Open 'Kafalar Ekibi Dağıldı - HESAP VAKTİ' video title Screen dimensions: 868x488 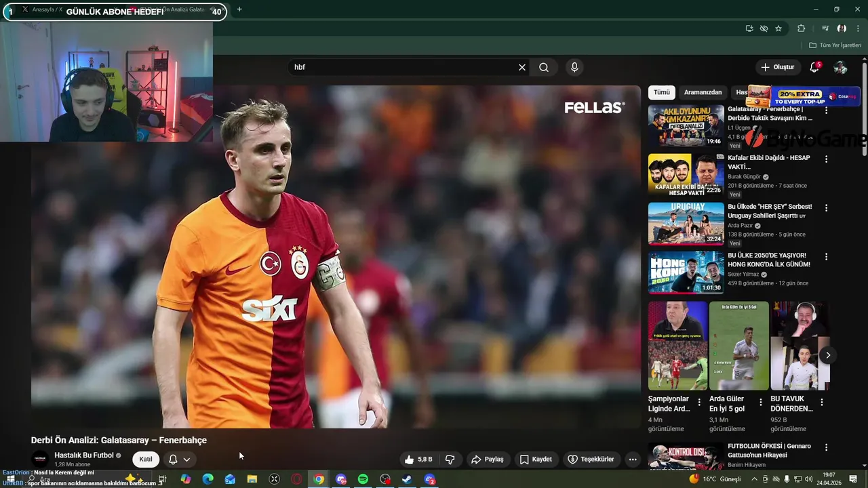[x=769, y=162]
